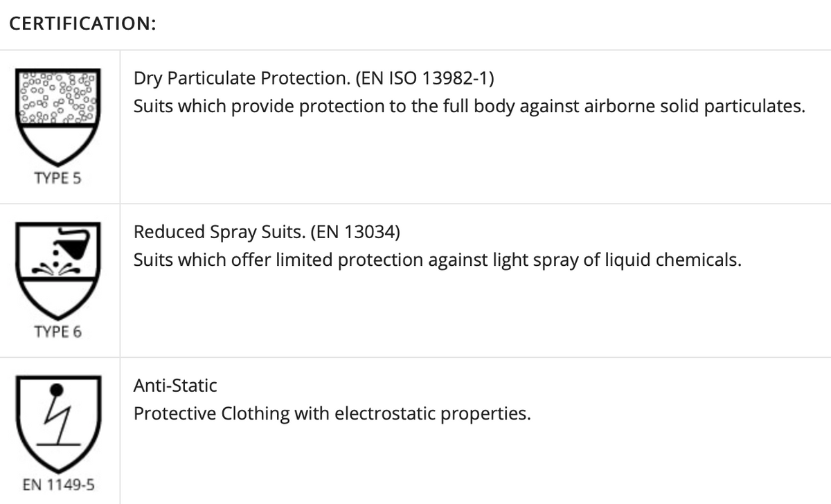The height and width of the screenshot is (504, 831).
Task: Click the TYPE 6 label under the shield
Action: pos(57,332)
